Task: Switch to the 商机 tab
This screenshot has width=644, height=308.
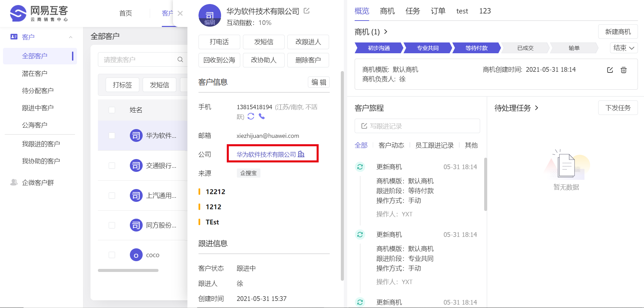Action: coord(387,11)
